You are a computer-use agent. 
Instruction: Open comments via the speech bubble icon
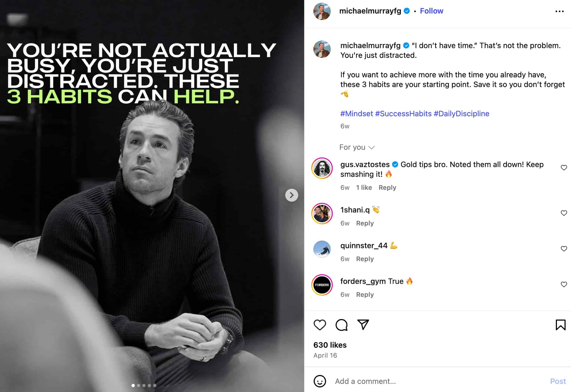pos(341,325)
